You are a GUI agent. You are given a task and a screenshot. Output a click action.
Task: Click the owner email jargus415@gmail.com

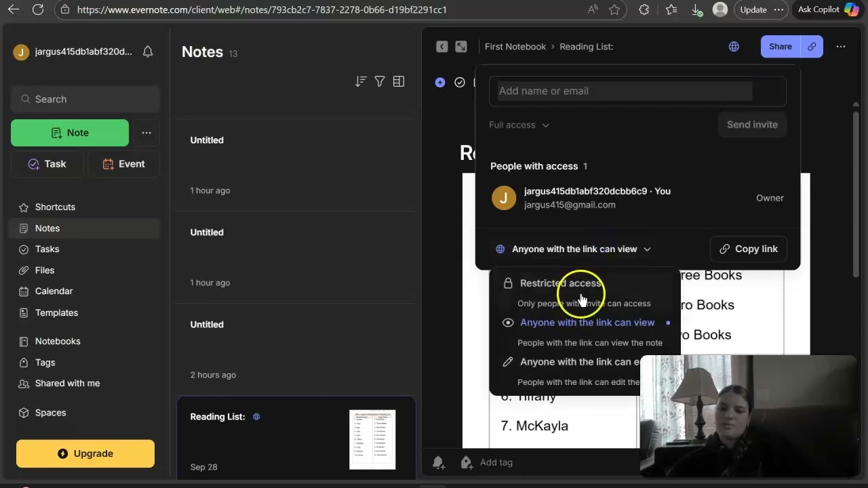[x=570, y=205]
